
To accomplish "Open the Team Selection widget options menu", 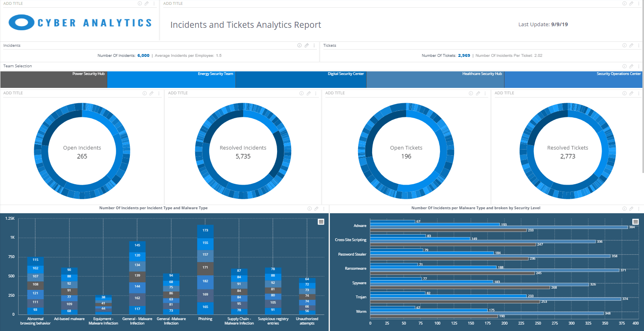I will click(x=639, y=66).
